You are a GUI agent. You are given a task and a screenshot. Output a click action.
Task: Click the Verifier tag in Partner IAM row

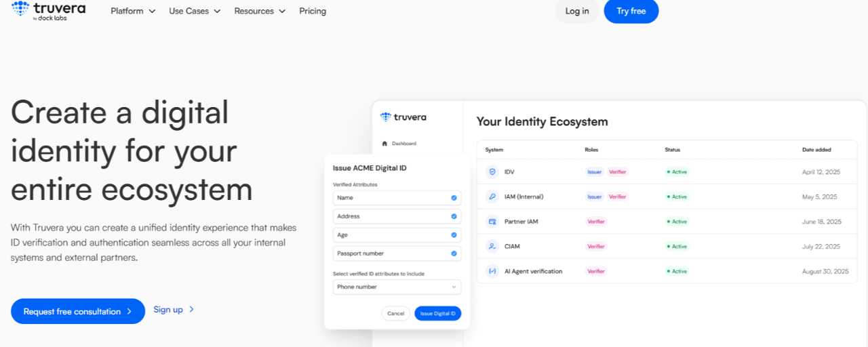(x=596, y=222)
